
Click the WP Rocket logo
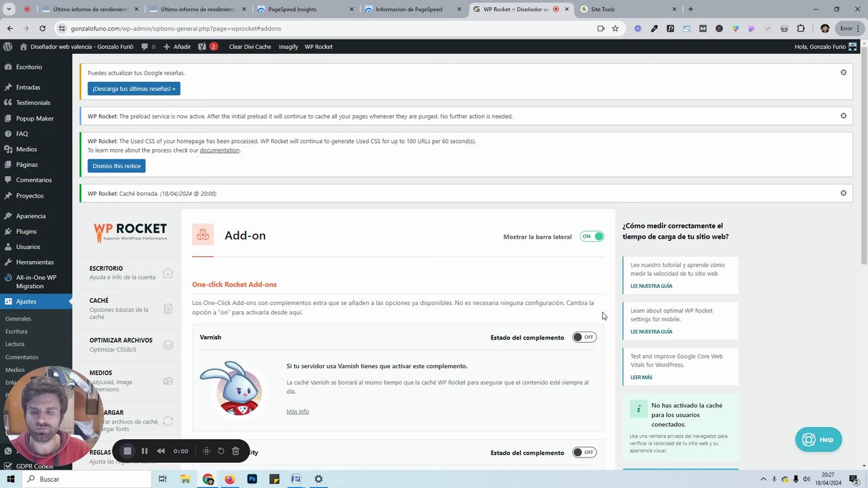pyautogui.click(x=130, y=232)
